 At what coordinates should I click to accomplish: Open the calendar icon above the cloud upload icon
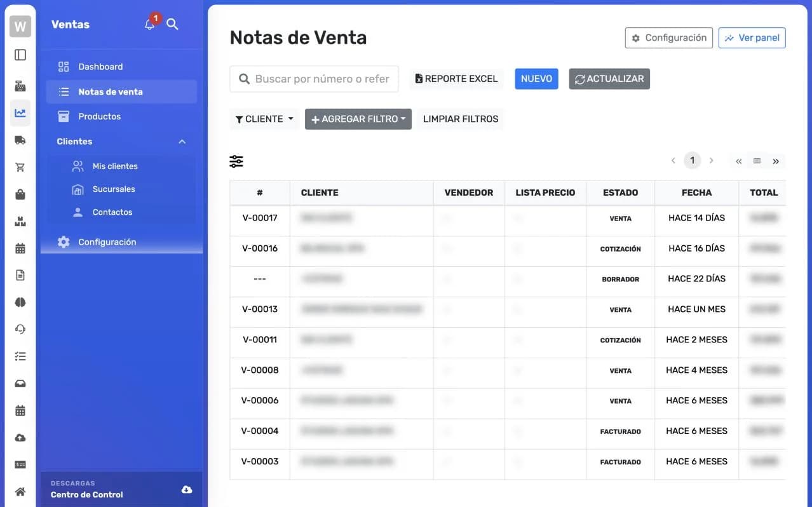point(20,410)
